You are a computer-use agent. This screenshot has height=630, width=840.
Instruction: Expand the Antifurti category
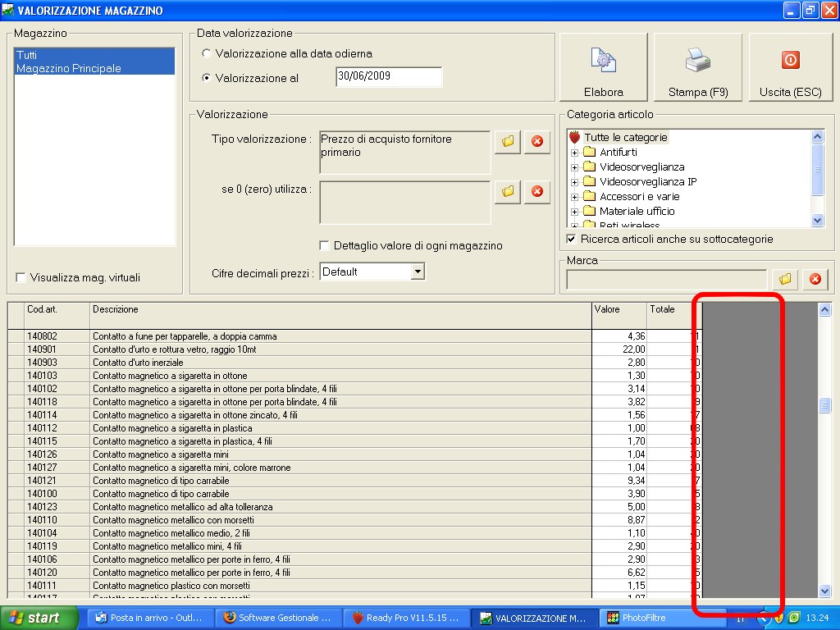click(x=574, y=153)
